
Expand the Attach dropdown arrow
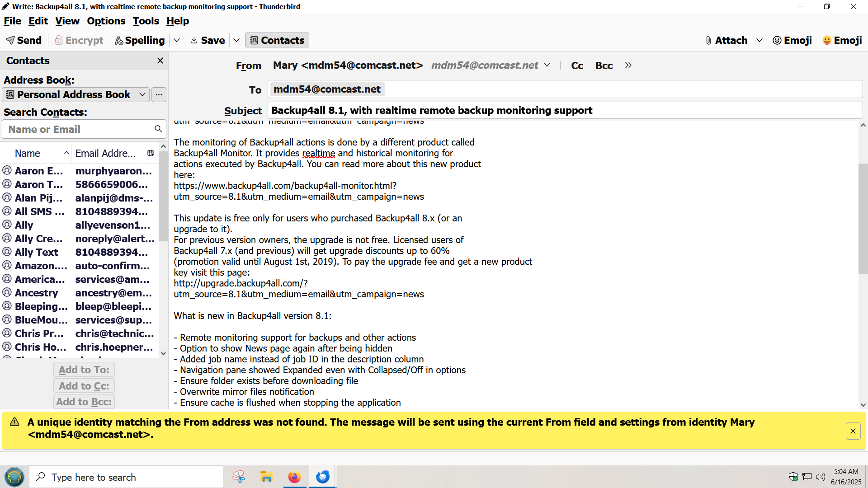759,40
